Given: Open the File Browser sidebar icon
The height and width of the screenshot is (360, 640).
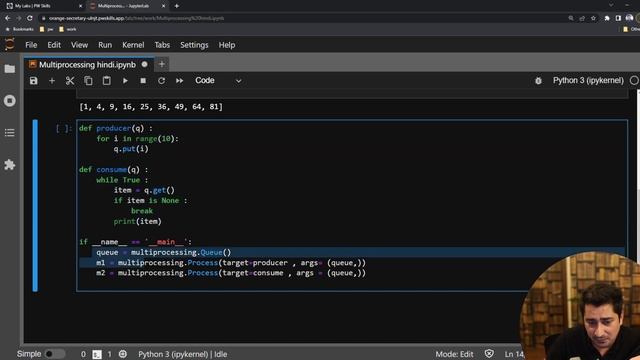Looking at the screenshot, I should [x=10, y=69].
